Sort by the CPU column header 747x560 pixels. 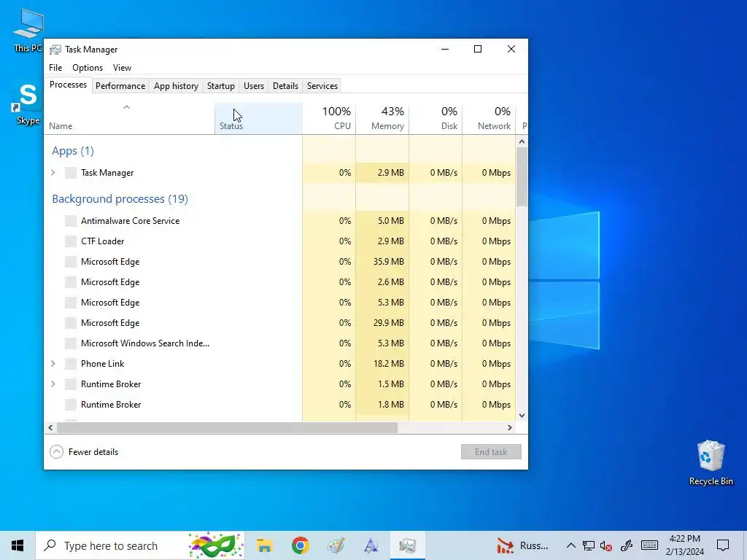pyautogui.click(x=329, y=119)
